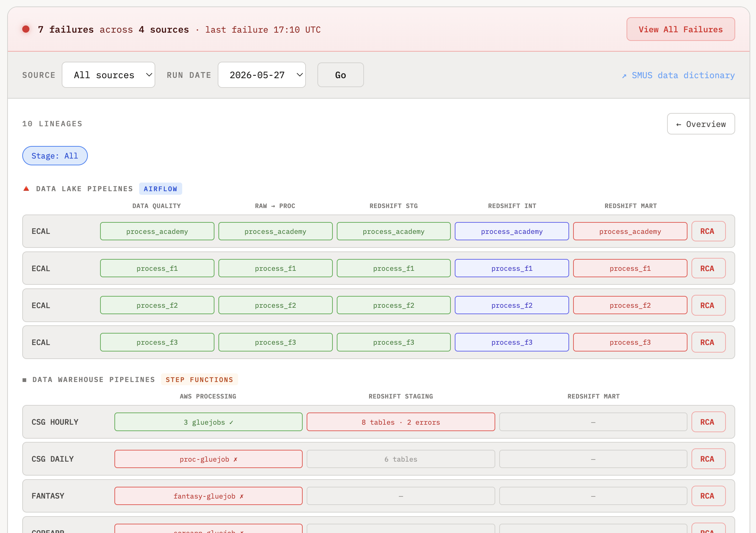Viewport: 756px width, 533px height.
Task: Open Redshift INT process_f3 stage
Action: pos(512,342)
